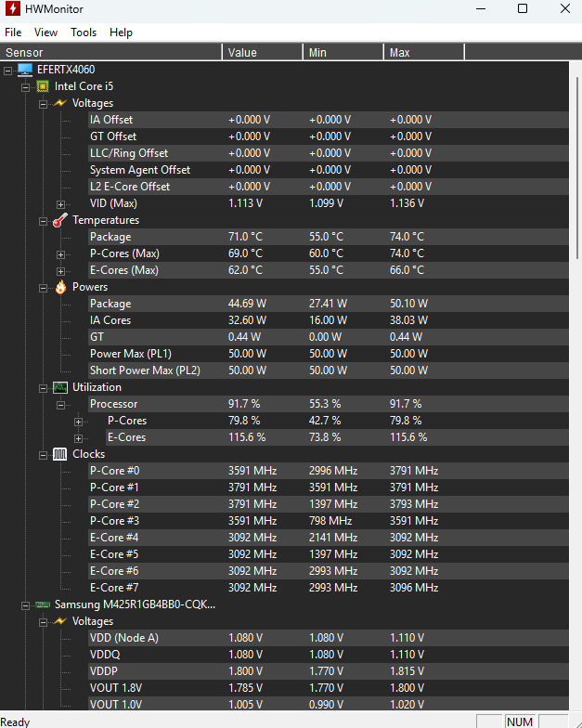This screenshot has height=728, width=582.
Task: Select the GT Offset row
Action: point(329,136)
